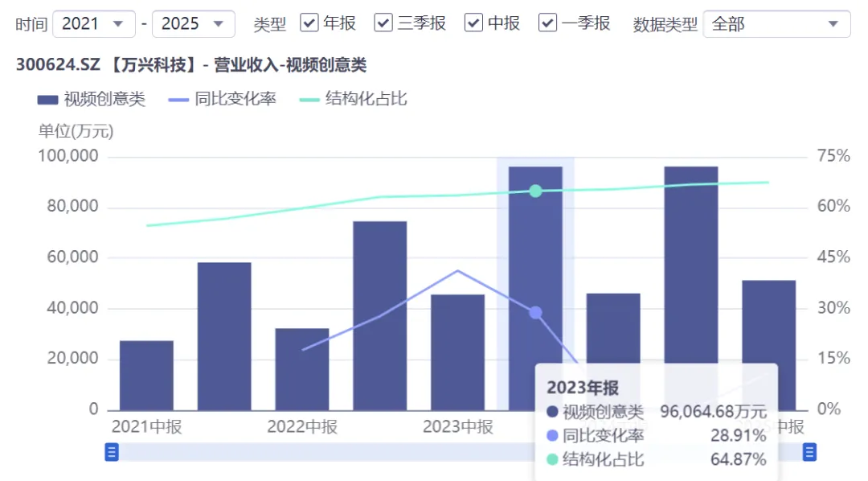Image resolution: width=868 pixels, height=481 pixels.
Task: Click the 单位(万元) axis unit label
Action: pyautogui.click(x=76, y=131)
